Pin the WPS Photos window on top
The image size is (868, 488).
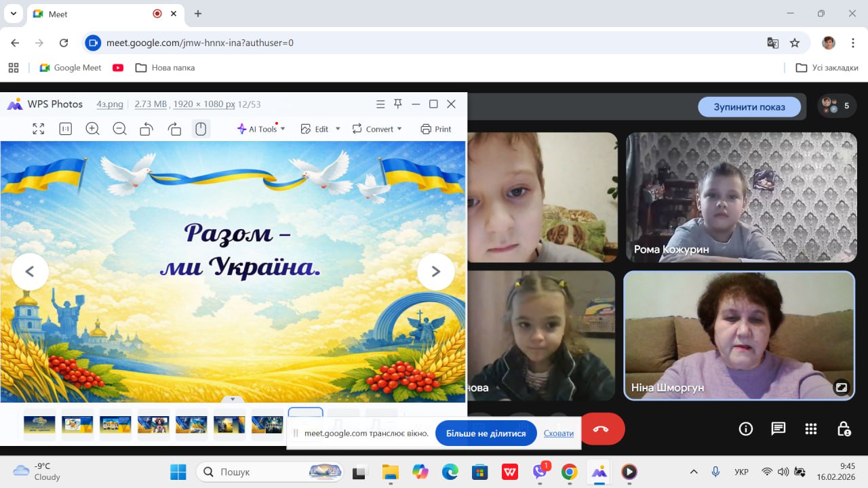398,104
